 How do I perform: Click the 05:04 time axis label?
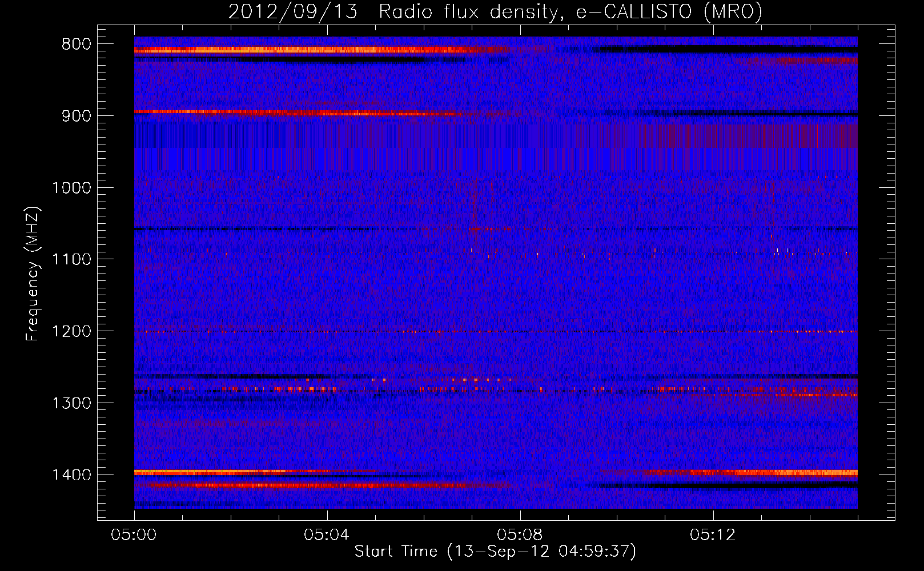coord(327,535)
